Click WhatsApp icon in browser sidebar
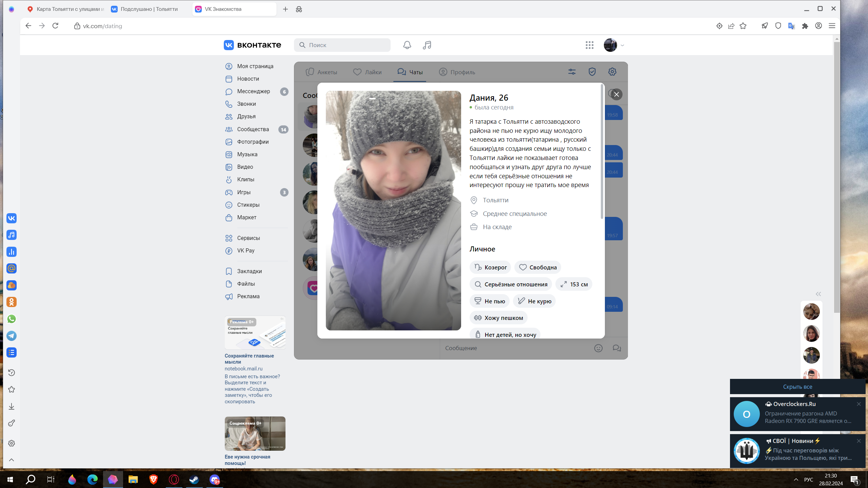The height and width of the screenshot is (488, 868). (12, 319)
